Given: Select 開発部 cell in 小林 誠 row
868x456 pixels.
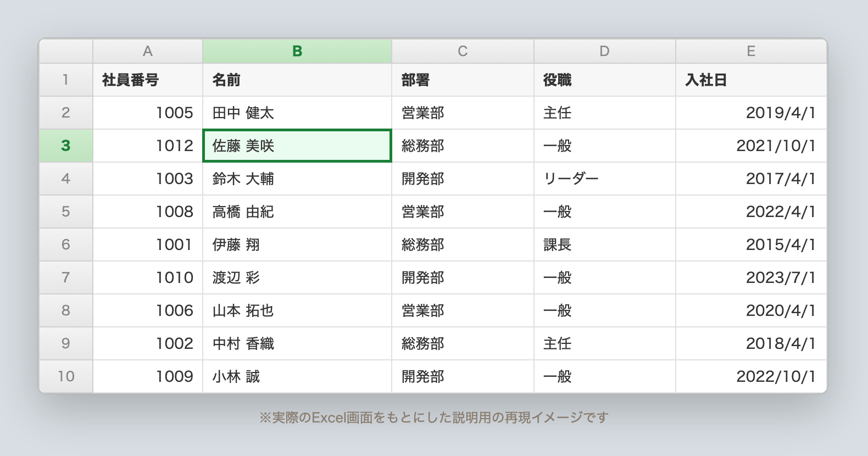Looking at the screenshot, I should [x=463, y=376].
